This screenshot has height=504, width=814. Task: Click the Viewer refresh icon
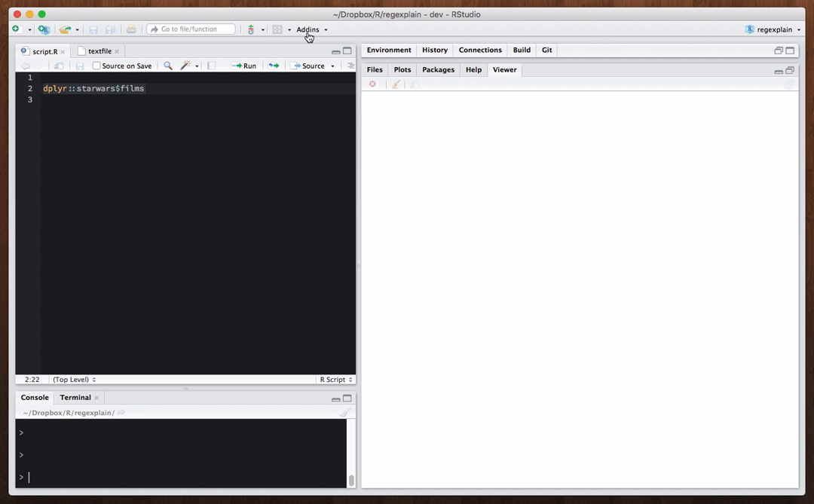coord(789,84)
